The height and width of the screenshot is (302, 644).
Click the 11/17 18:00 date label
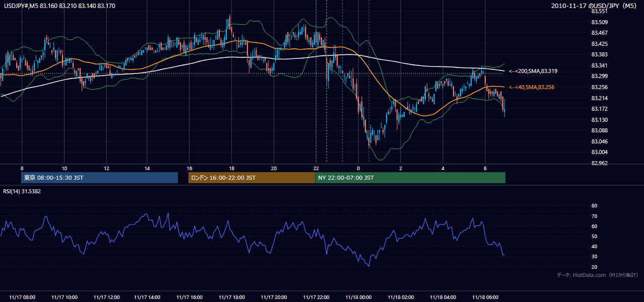point(232,297)
